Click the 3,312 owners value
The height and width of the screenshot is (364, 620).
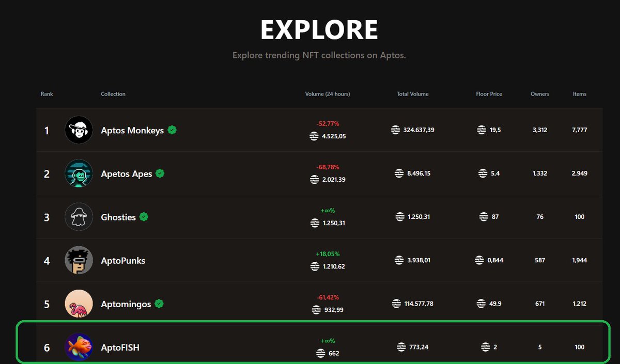[540, 130]
